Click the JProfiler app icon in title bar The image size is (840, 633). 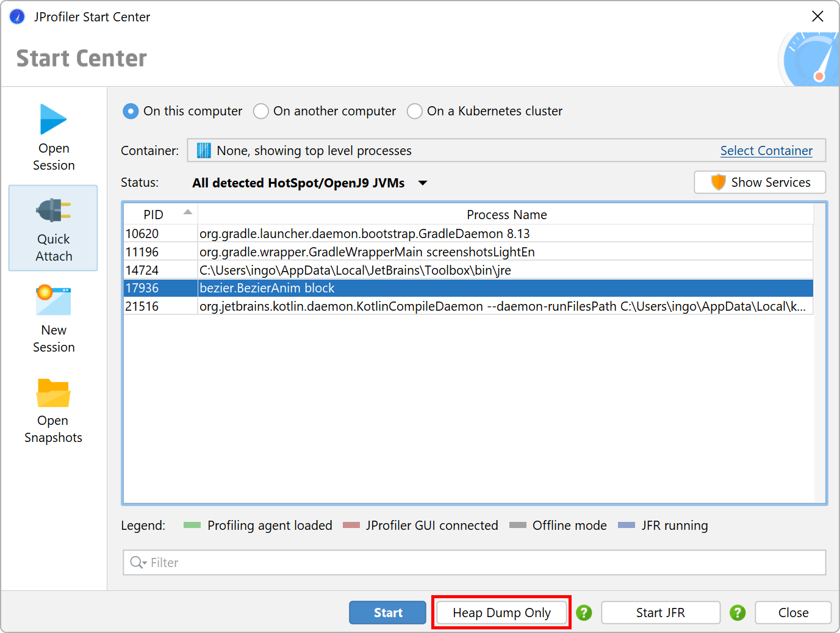[17, 16]
